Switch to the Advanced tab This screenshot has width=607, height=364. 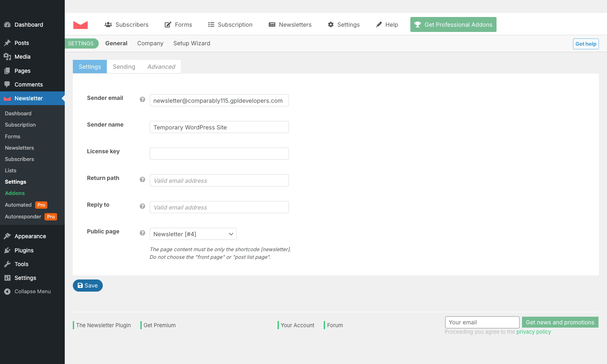click(161, 67)
